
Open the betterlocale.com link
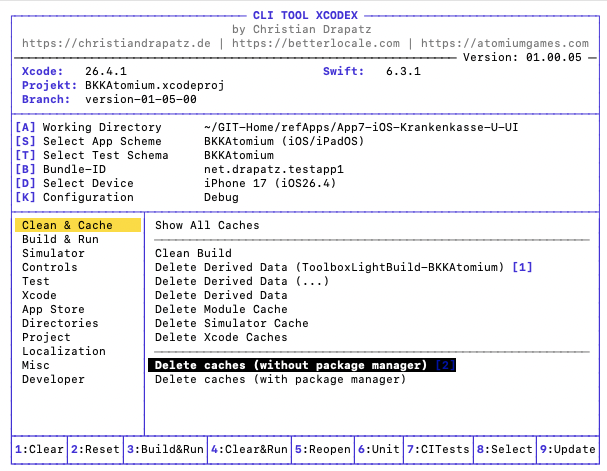tap(316, 43)
